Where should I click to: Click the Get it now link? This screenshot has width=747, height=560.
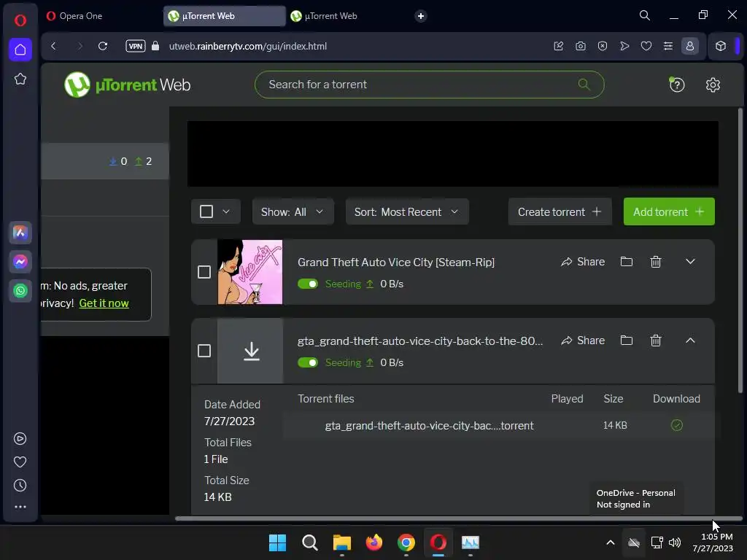tap(104, 303)
